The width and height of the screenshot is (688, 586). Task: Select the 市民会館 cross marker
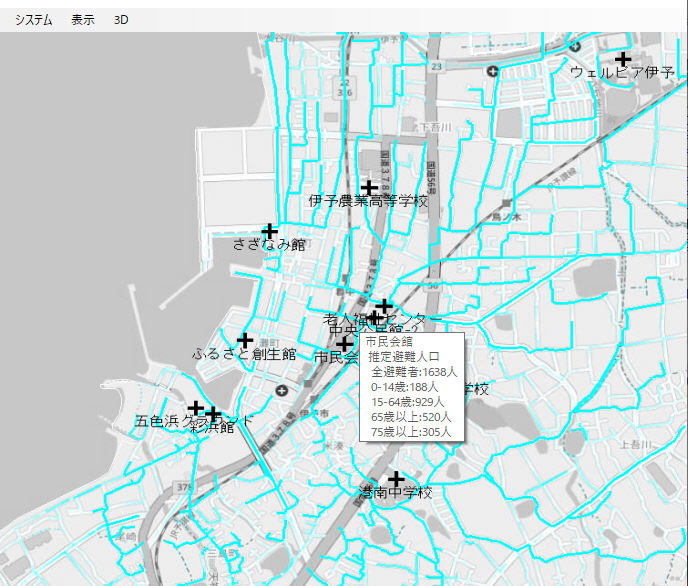(x=345, y=344)
